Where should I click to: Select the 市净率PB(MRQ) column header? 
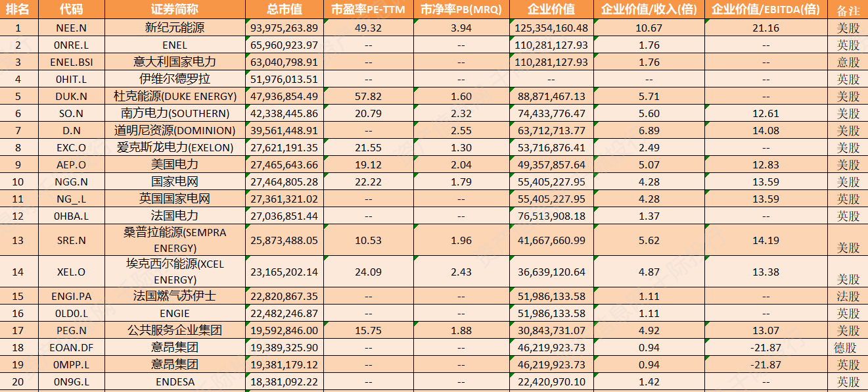(x=461, y=9)
